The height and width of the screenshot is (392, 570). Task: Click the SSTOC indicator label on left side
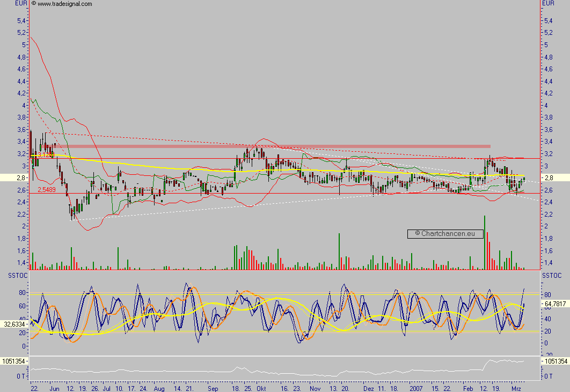(x=18, y=276)
